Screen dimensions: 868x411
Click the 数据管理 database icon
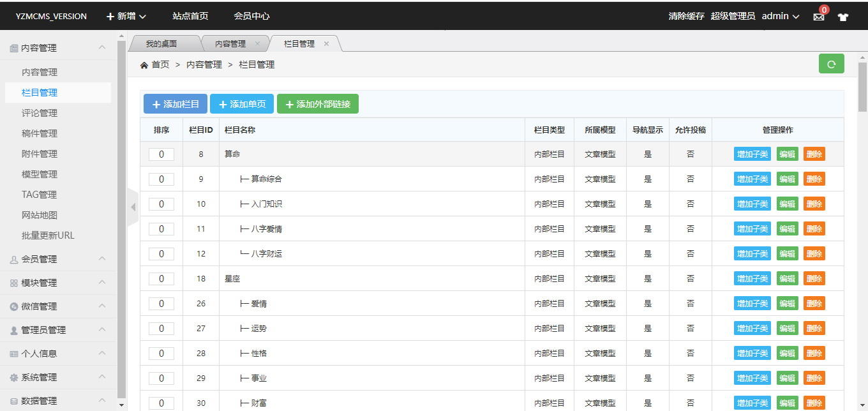click(x=14, y=401)
